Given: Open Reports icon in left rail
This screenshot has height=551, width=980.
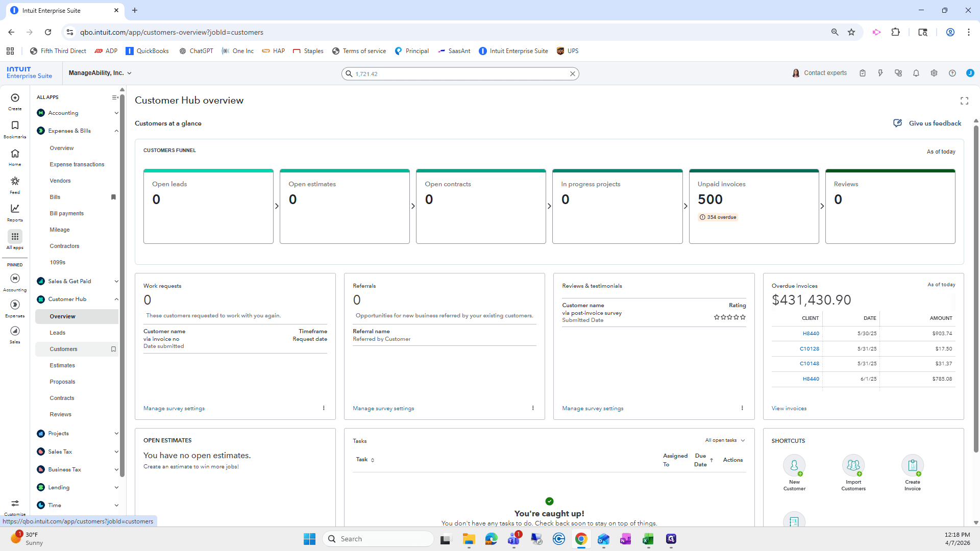Looking at the screenshot, I should click(15, 209).
